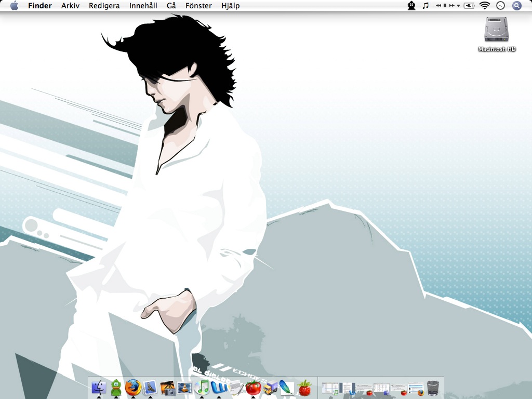Open iTunes from the Dock
532x399 pixels.
202,388
